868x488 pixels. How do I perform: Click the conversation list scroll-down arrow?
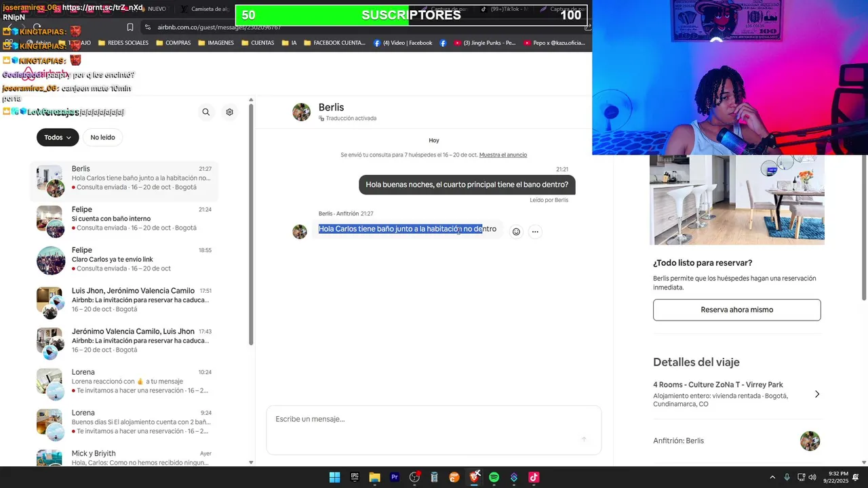(x=251, y=462)
